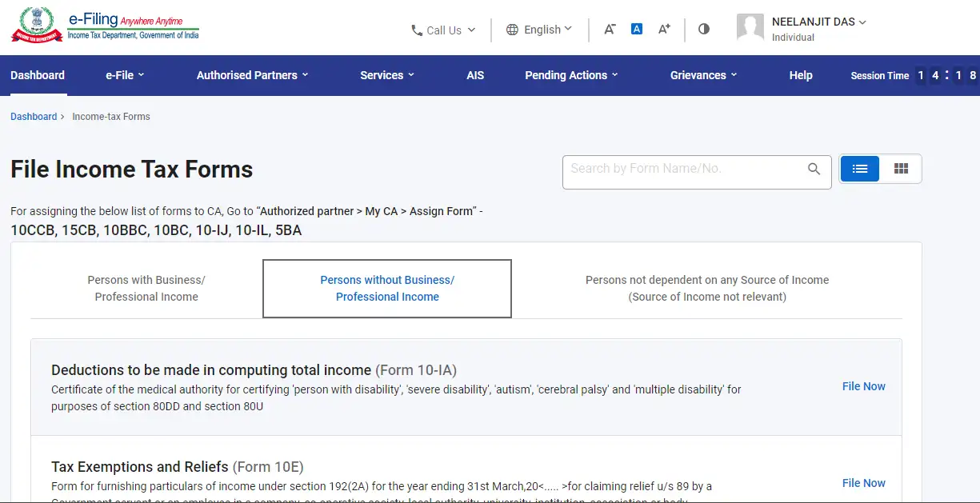Switch to list view layout
This screenshot has height=503, width=980.
860,169
